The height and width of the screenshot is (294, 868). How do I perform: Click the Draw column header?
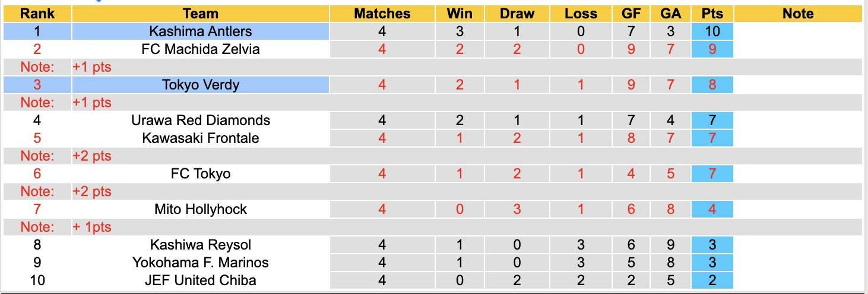click(517, 14)
